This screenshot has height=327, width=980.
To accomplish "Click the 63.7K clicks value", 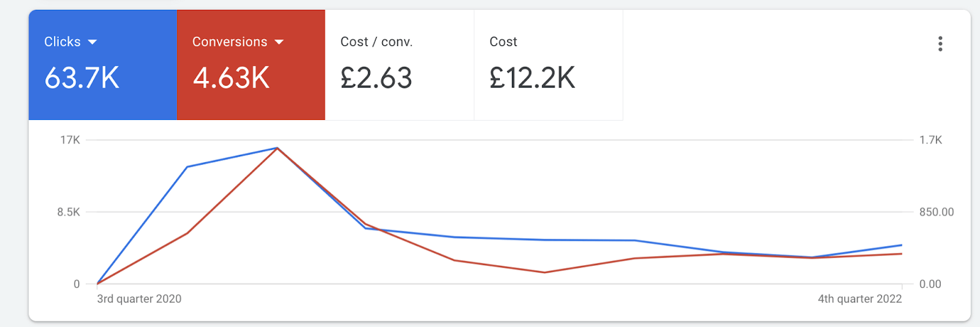I will tap(82, 78).
